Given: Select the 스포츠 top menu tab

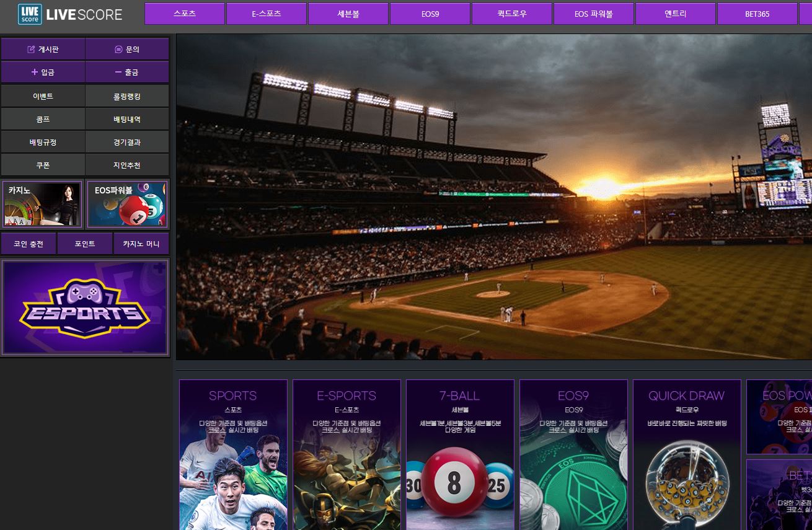Looking at the screenshot, I should (185, 14).
